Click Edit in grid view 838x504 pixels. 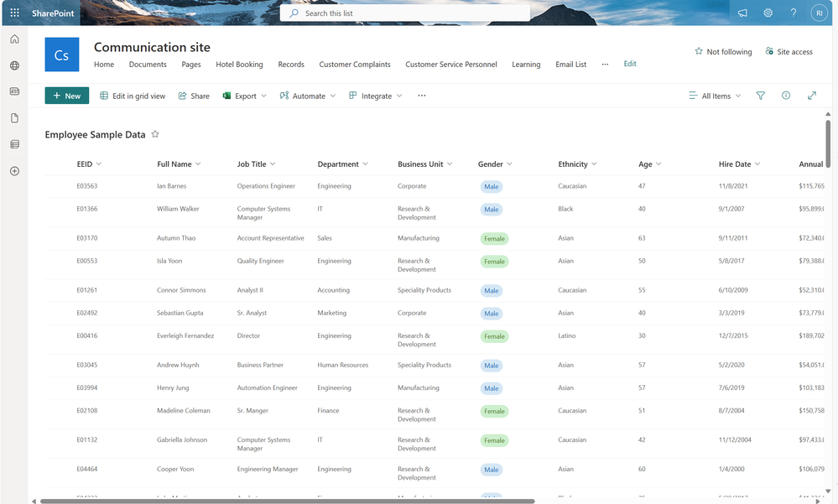[x=133, y=96]
